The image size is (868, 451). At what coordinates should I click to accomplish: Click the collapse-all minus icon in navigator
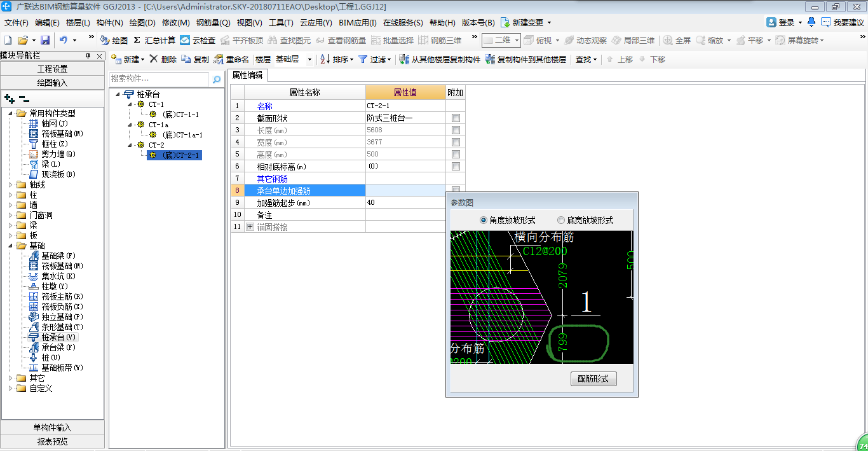(24, 99)
